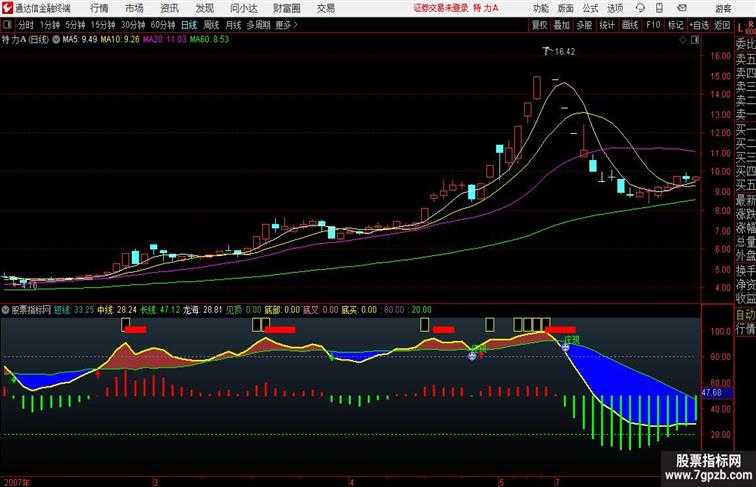Open the 资讯 menu

click(x=169, y=8)
